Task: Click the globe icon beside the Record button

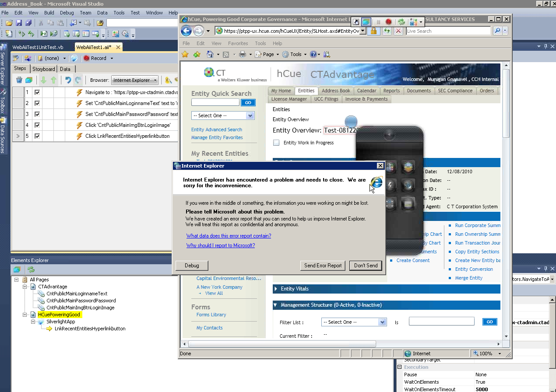Action: point(74,58)
